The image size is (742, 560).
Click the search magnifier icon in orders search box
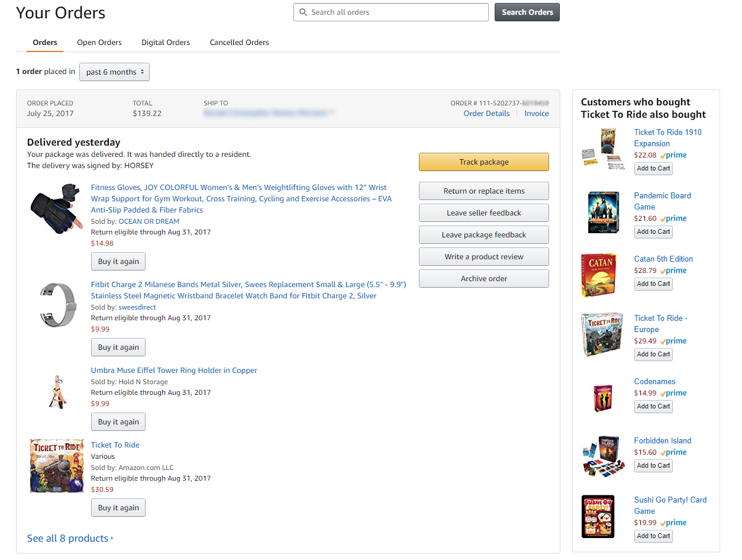[304, 12]
